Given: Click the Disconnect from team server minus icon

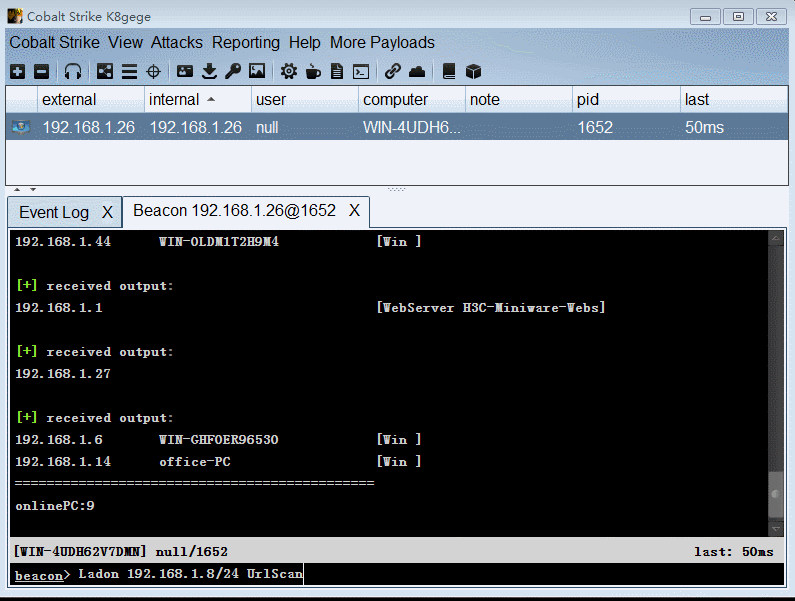Looking at the screenshot, I should coord(42,72).
